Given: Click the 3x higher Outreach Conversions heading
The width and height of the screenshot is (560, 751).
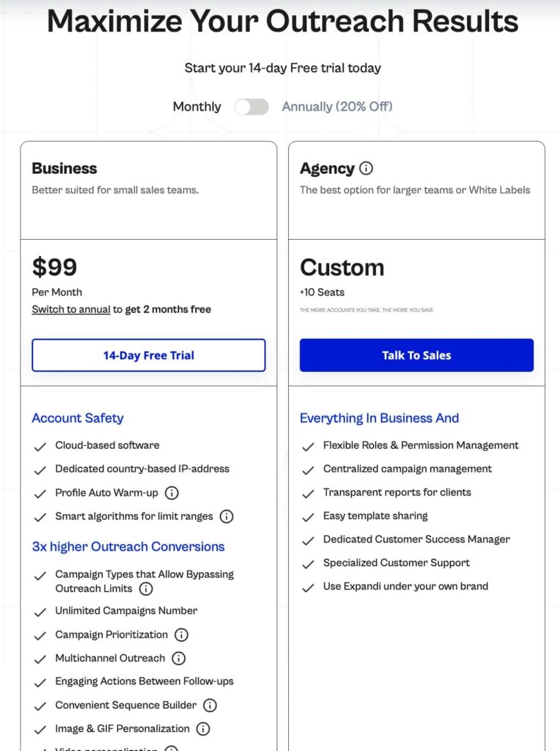Looking at the screenshot, I should tap(128, 546).
